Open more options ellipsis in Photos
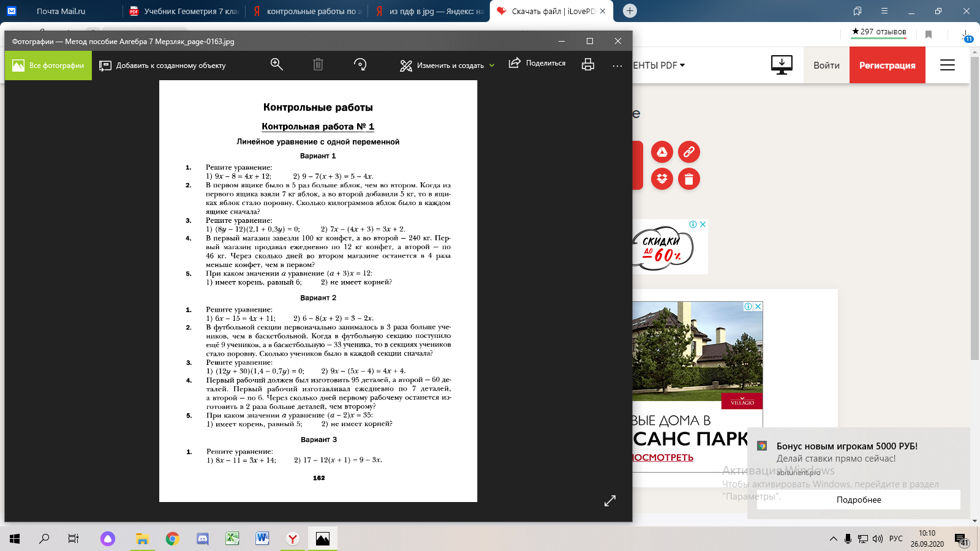Image resolution: width=980 pixels, height=551 pixels. point(617,66)
